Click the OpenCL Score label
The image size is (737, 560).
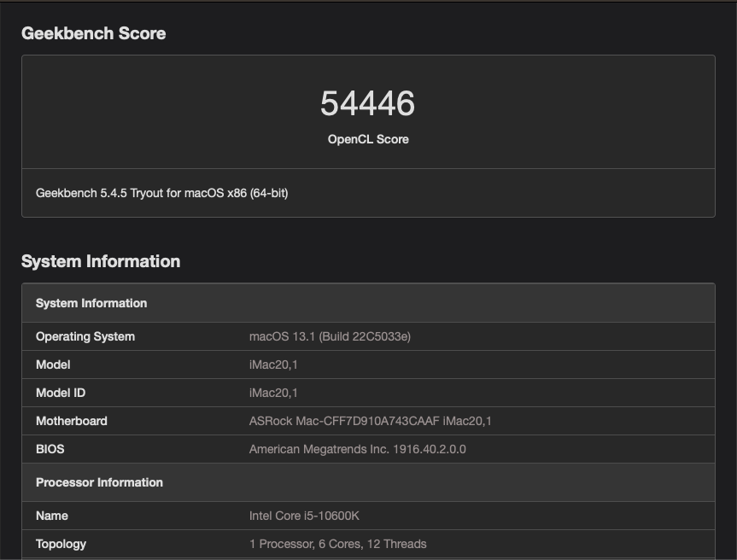pyautogui.click(x=368, y=139)
